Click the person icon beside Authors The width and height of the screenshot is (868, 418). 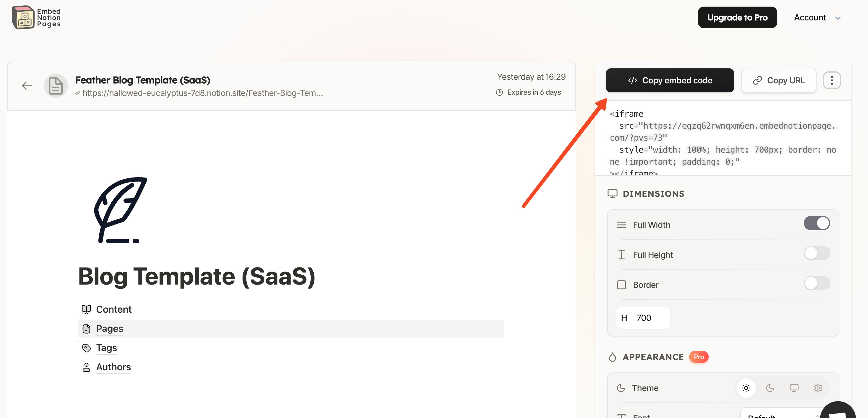point(86,367)
